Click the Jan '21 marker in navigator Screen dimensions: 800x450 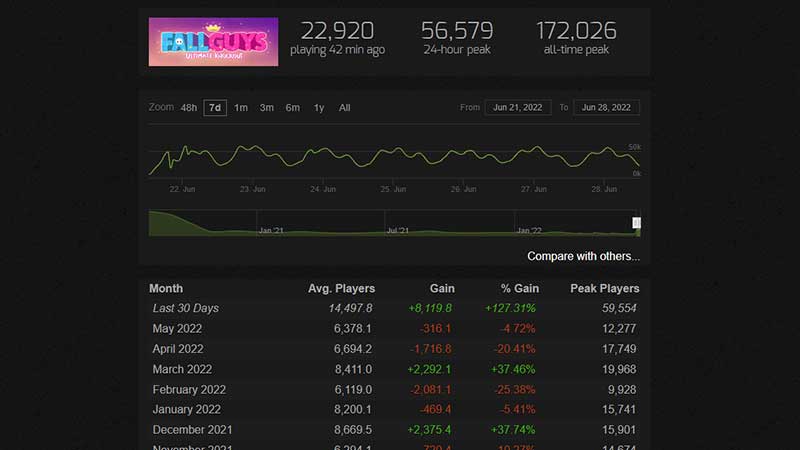[271, 230]
